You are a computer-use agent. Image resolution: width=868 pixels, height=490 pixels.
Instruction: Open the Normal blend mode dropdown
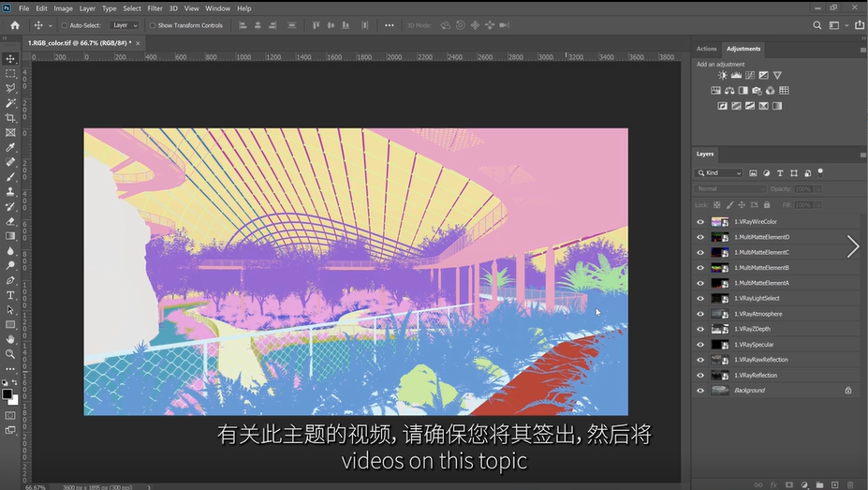click(730, 189)
